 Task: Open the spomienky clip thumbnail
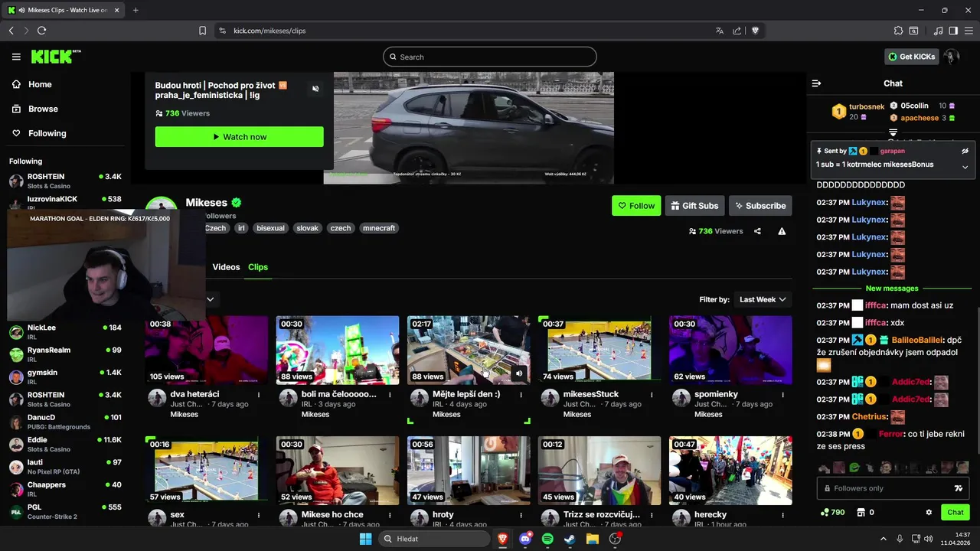[x=730, y=350]
